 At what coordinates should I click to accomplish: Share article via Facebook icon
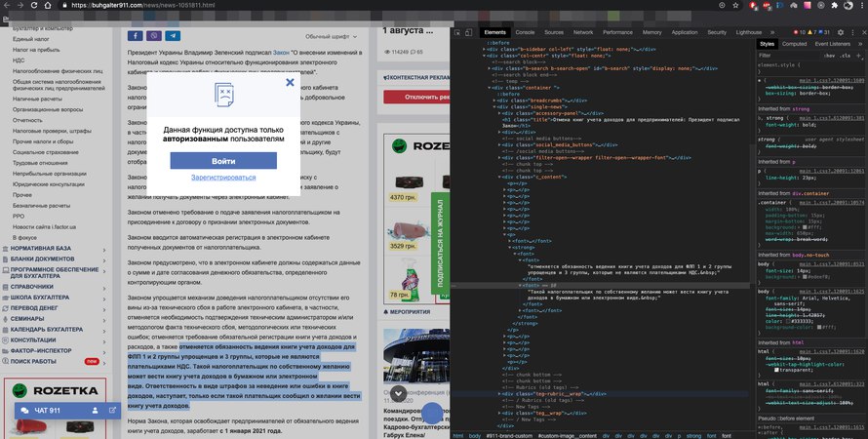[x=135, y=36]
